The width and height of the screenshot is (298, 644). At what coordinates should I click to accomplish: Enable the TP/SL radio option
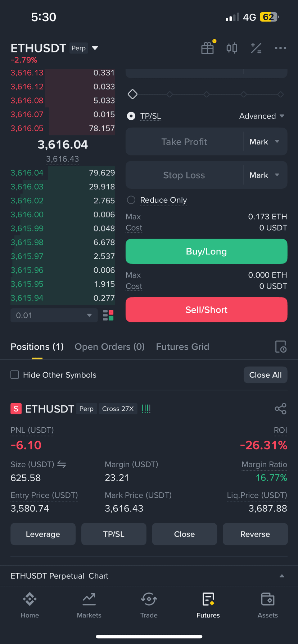[x=131, y=116]
